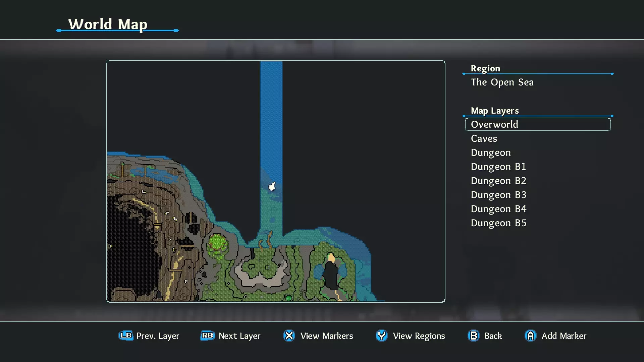
Task: Click the LB button icon
Action: (126, 336)
